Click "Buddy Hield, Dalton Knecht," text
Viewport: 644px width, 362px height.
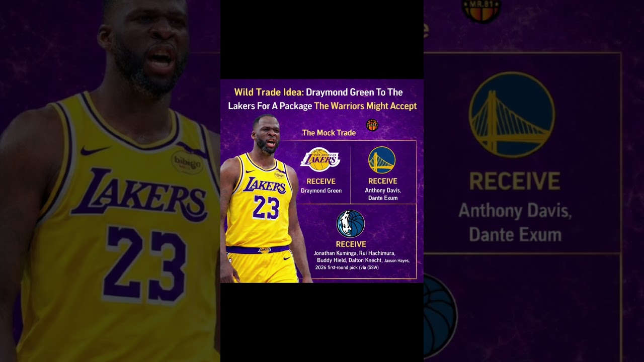350,260
